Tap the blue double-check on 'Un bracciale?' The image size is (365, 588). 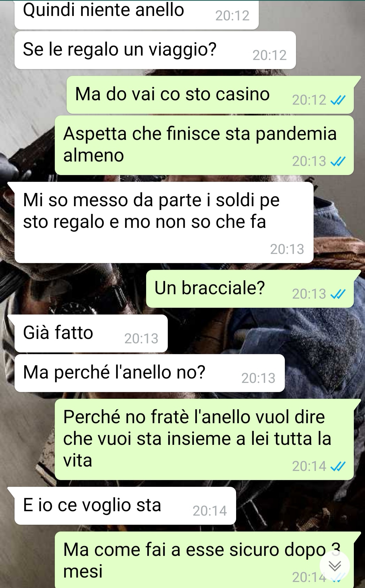[338, 294]
